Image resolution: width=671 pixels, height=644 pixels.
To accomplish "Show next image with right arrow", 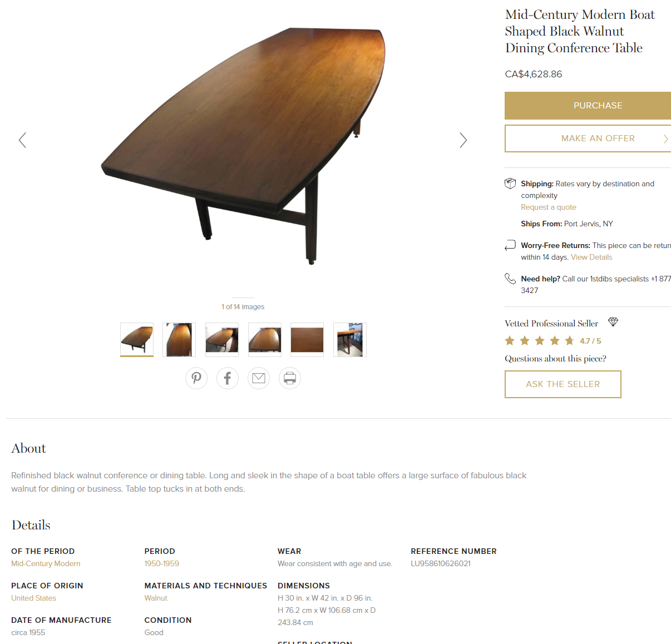I will point(463,140).
